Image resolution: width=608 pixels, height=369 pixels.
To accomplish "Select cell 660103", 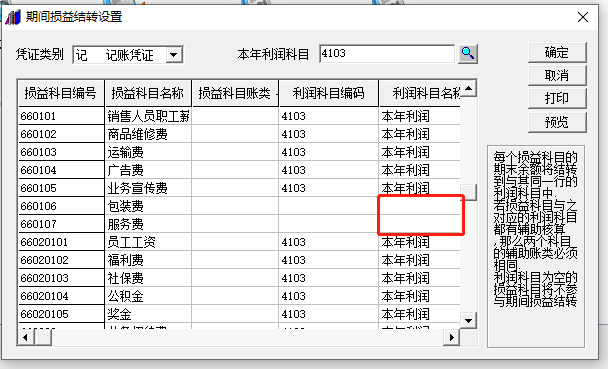I will [61, 152].
